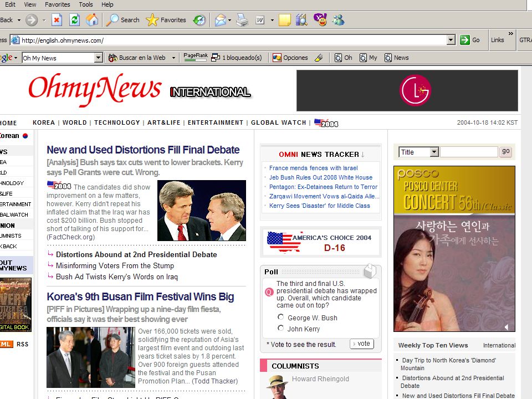Open the Edit menu

coord(10,4)
